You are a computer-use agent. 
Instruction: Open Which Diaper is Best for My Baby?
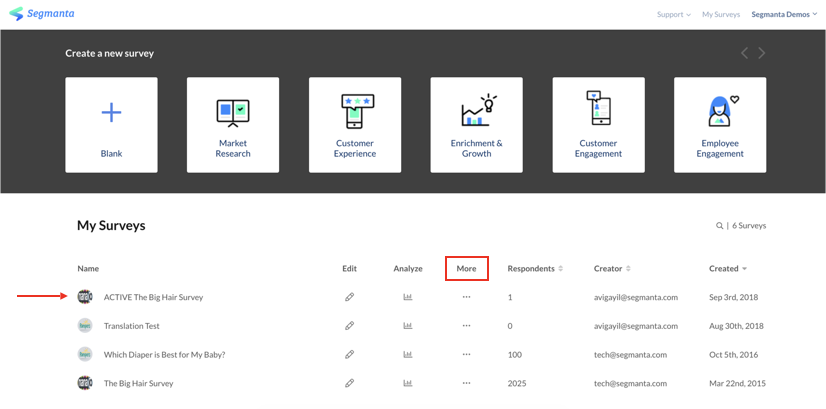click(165, 355)
